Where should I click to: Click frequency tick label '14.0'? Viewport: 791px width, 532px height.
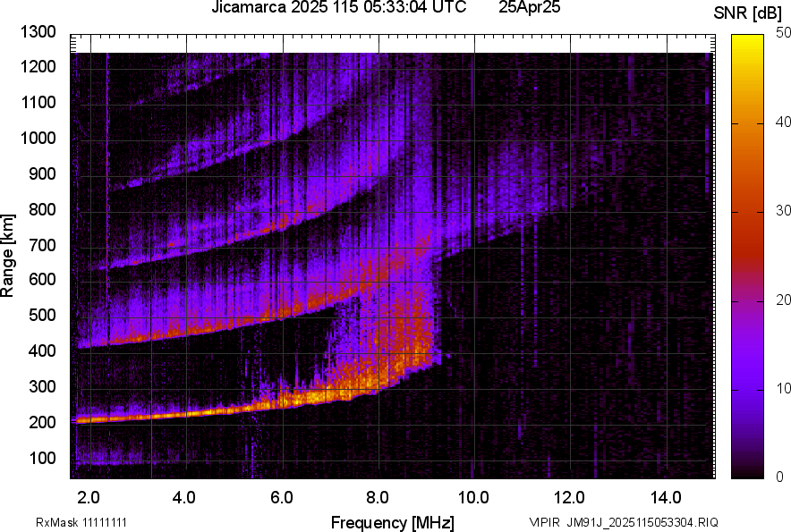[666, 498]
